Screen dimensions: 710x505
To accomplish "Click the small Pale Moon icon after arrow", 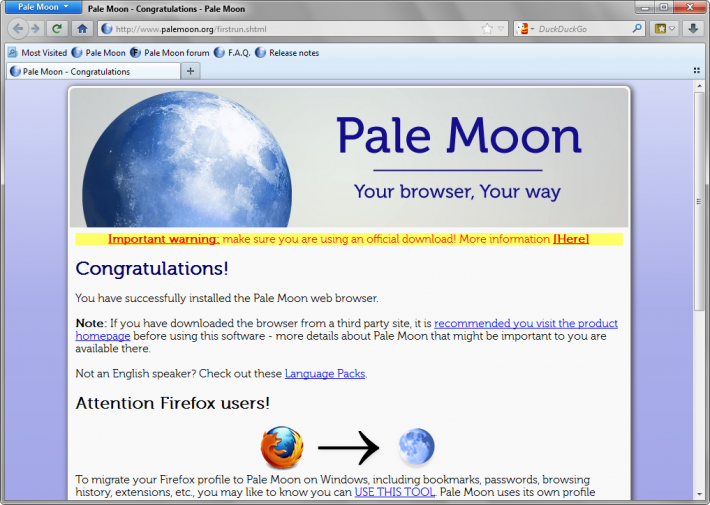I will click(x=416, y=447).
